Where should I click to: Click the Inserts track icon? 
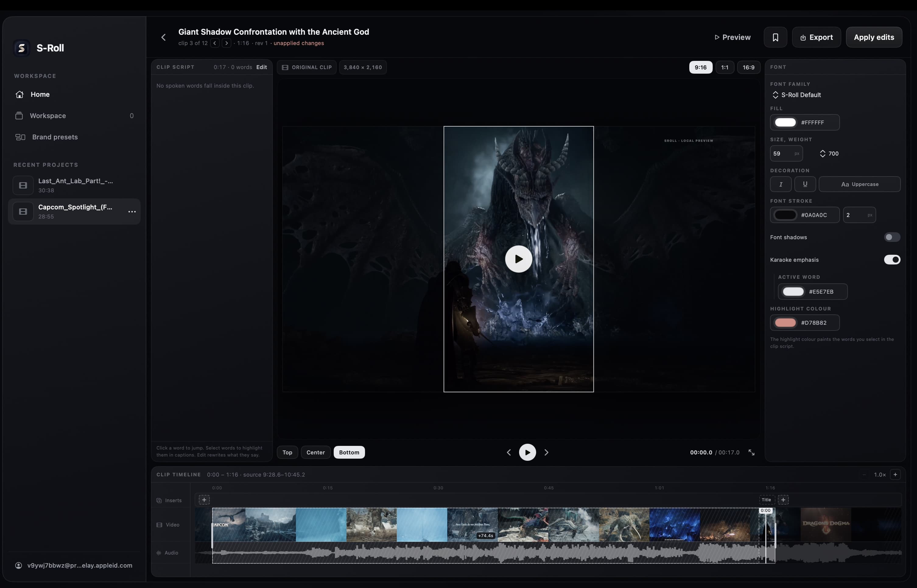[x=159, y=501]
